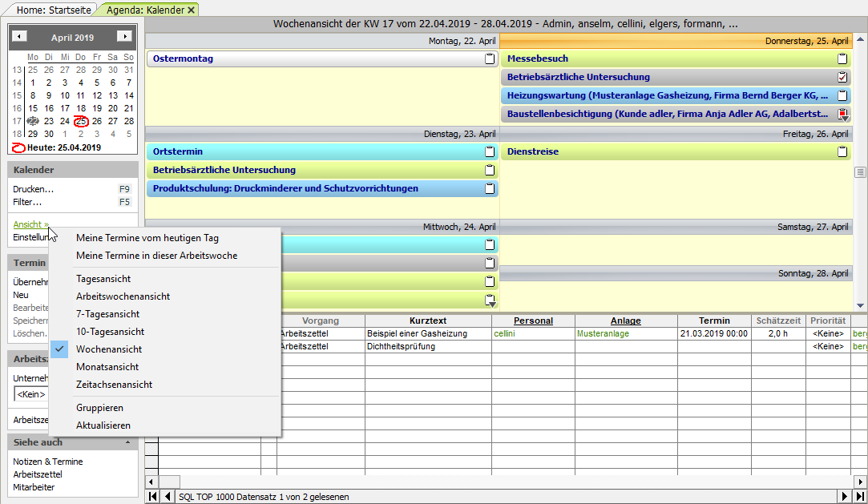Close the Agenda: Kalender tab
The width and height of the screenshot is (868, 504).
click(191, 10)
